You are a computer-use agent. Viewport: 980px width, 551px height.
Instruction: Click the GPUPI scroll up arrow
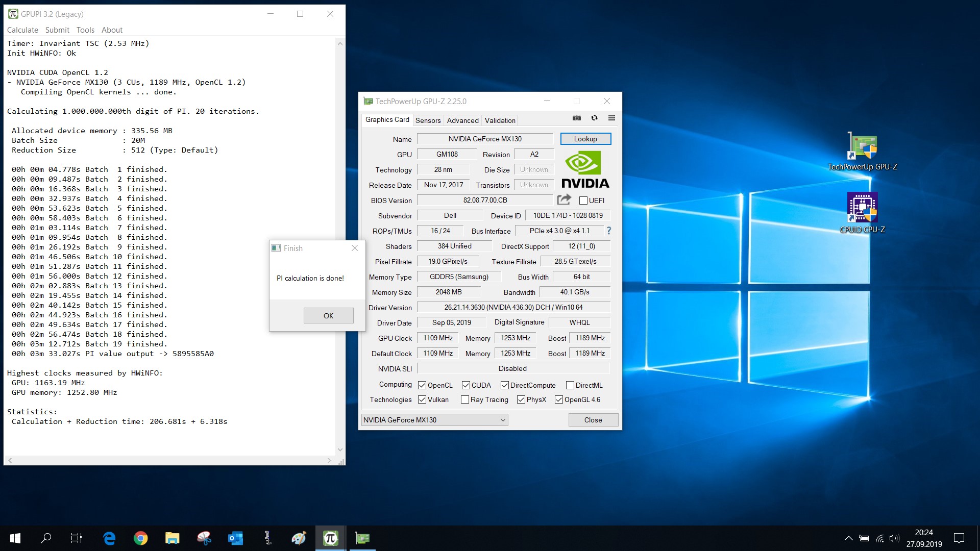point(340,43)
